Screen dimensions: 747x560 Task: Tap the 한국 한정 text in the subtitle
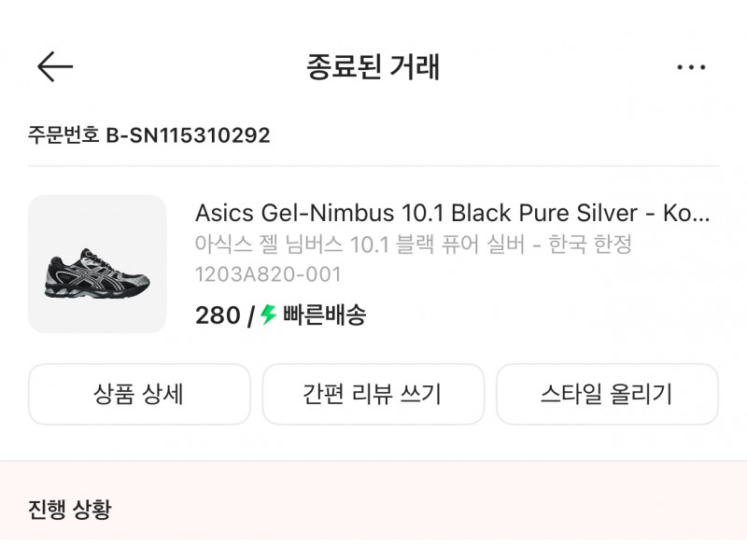590,245
